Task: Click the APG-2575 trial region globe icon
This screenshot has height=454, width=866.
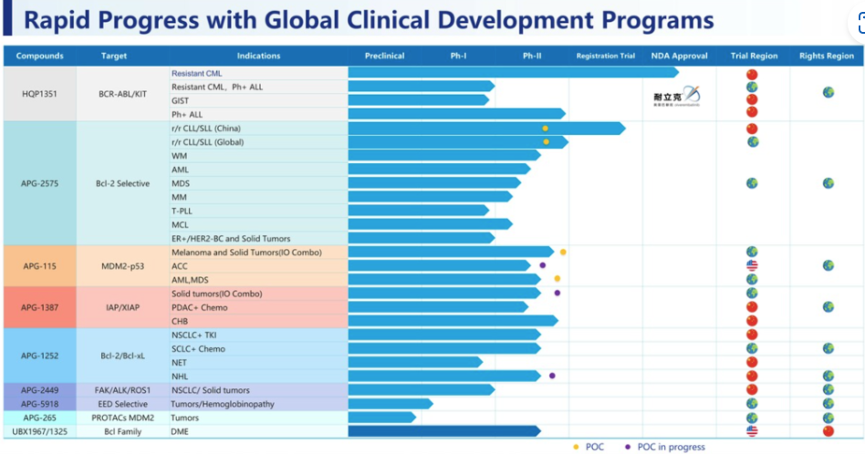Action: click(752, 183)
